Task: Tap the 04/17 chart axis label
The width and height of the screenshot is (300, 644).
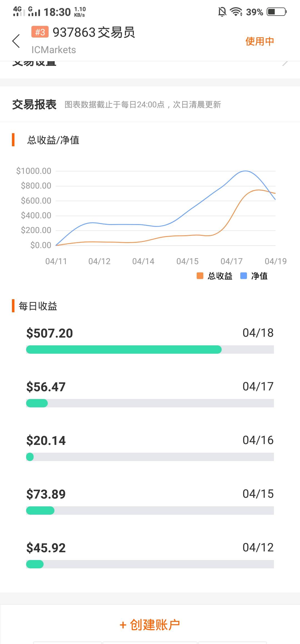Action: pos(231,261)
